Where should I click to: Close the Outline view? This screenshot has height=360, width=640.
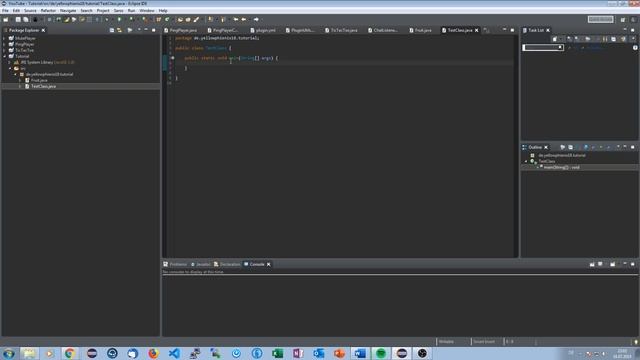click(x=546, y=147)
